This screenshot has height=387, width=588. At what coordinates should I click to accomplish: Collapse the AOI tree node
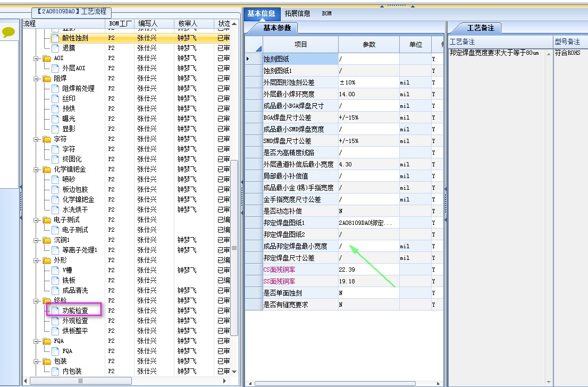[36, 58]
